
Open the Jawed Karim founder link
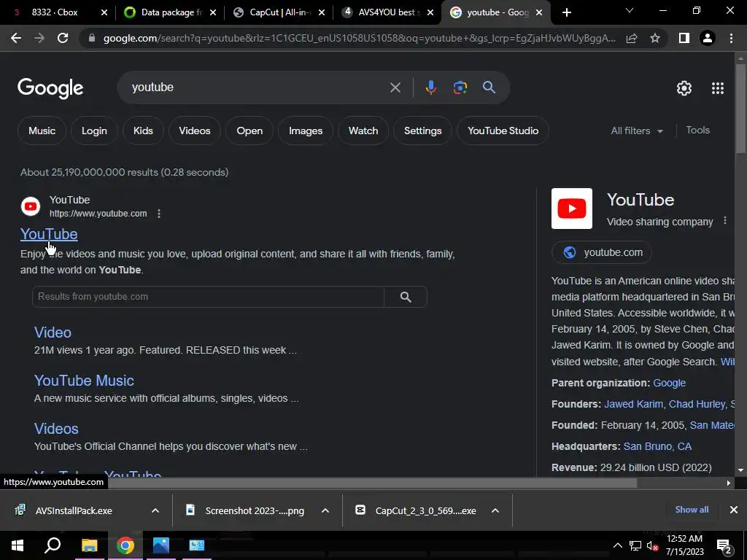coord(633,404)
